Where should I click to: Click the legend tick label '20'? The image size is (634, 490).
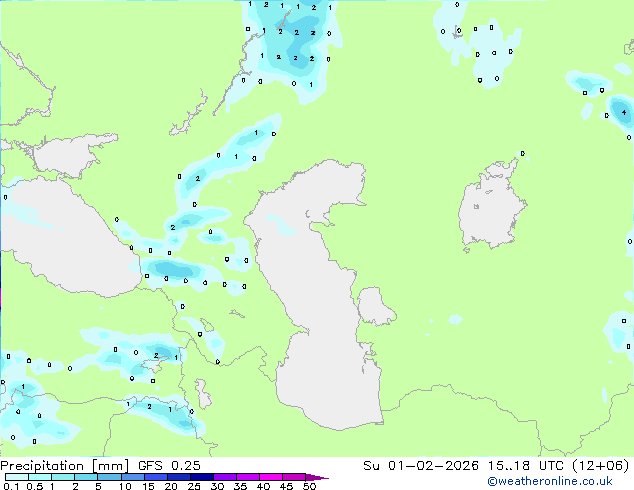(171, 486)
